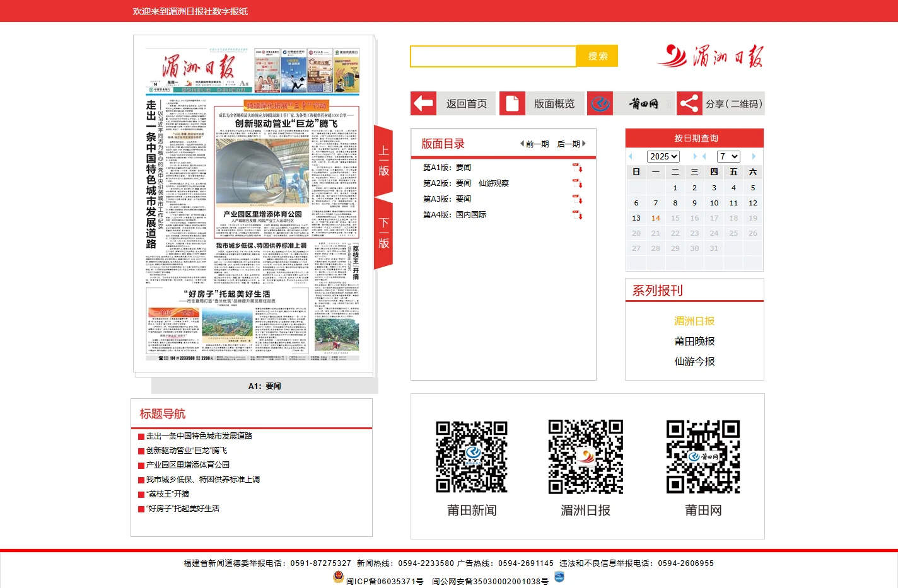Open article "好房子"托起美好生活
The image size is (898, 588).
(x=183, y=509)
